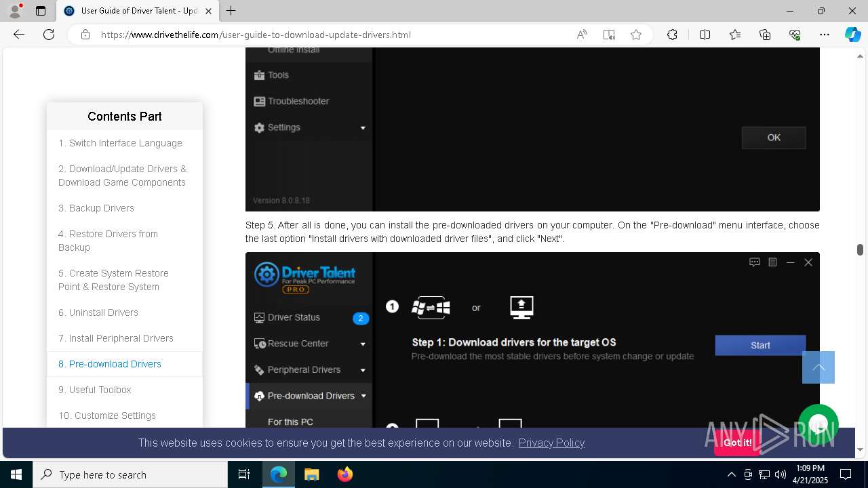Screen dimensions: 868x488
Task: Click the Driver Talent PRO logo
Action: pos(305,277)
